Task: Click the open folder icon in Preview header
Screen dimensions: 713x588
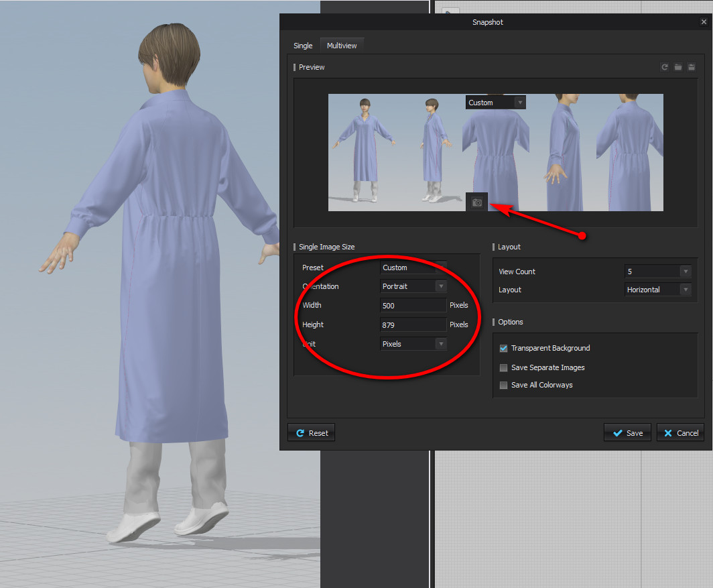Action: pos(678,67)
